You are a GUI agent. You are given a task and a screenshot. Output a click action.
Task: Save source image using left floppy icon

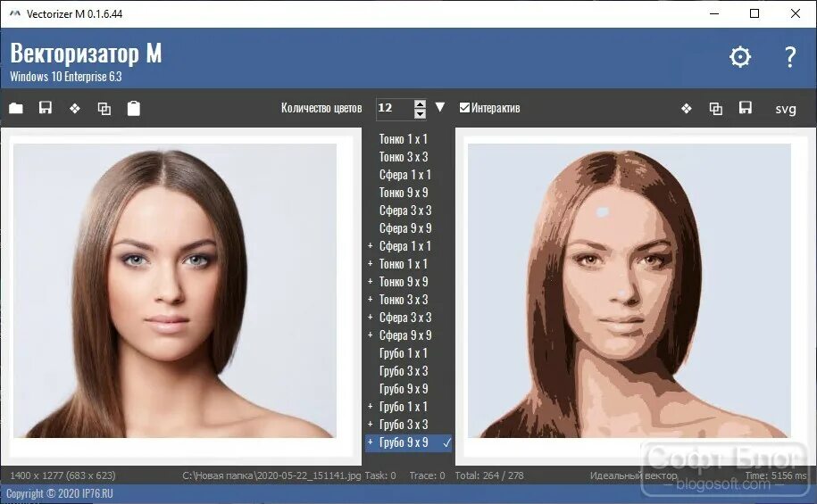tap(46, 108)
